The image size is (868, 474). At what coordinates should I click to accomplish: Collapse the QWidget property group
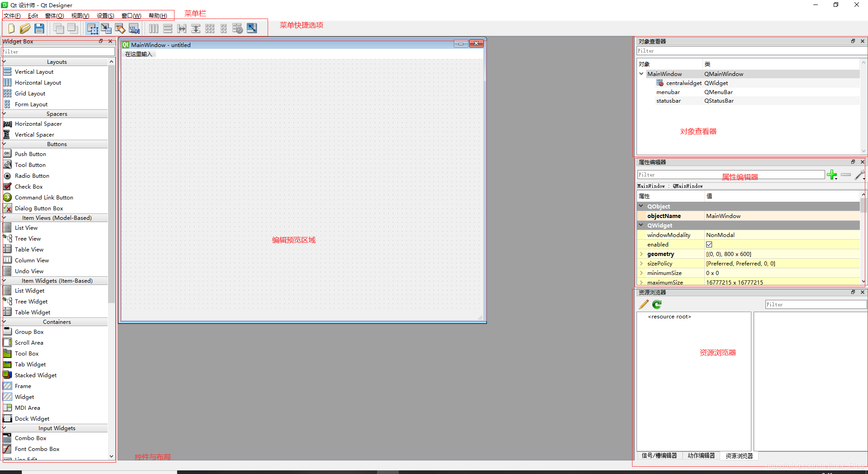tap(641, 225)
